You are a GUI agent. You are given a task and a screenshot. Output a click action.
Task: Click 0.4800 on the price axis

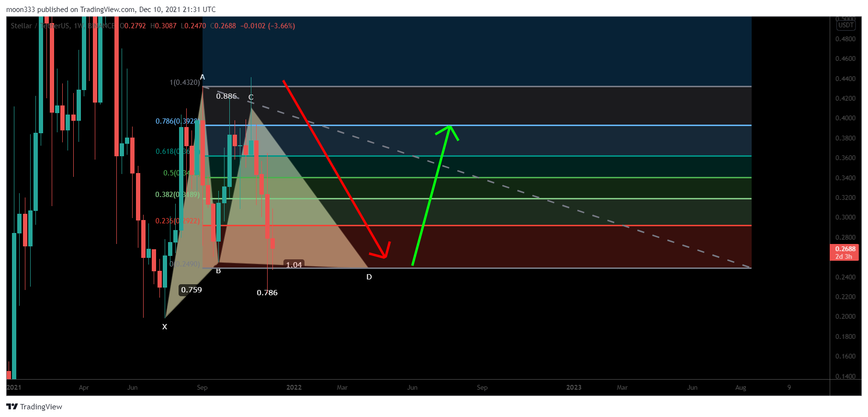(x=845, y=39)
